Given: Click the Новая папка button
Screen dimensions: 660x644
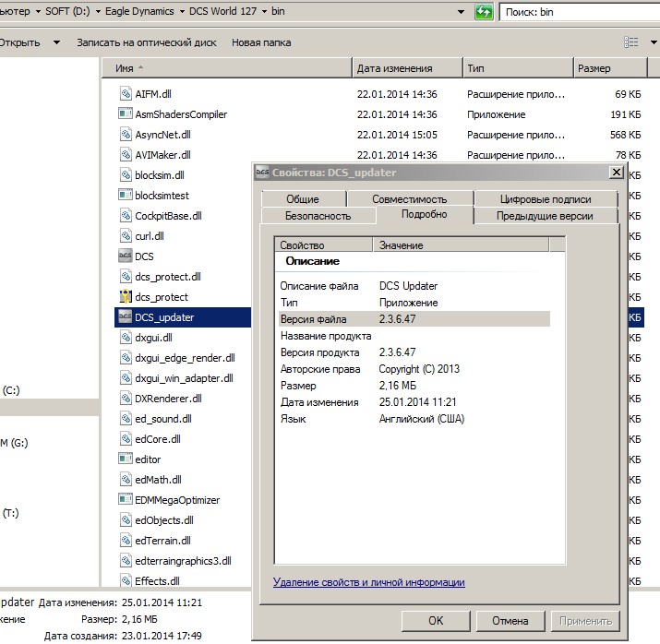Looking at the screenshot, I should [x=261, y=42].
